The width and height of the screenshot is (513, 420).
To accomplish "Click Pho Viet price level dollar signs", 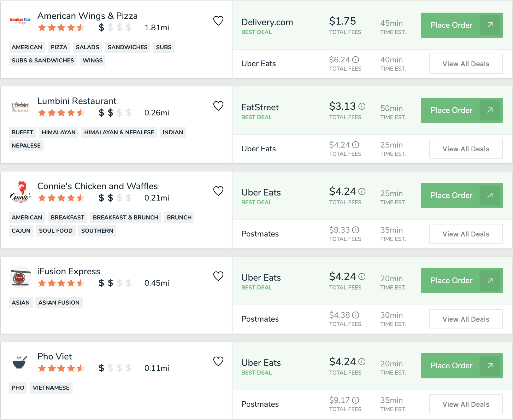I will (x=115, y=368).
